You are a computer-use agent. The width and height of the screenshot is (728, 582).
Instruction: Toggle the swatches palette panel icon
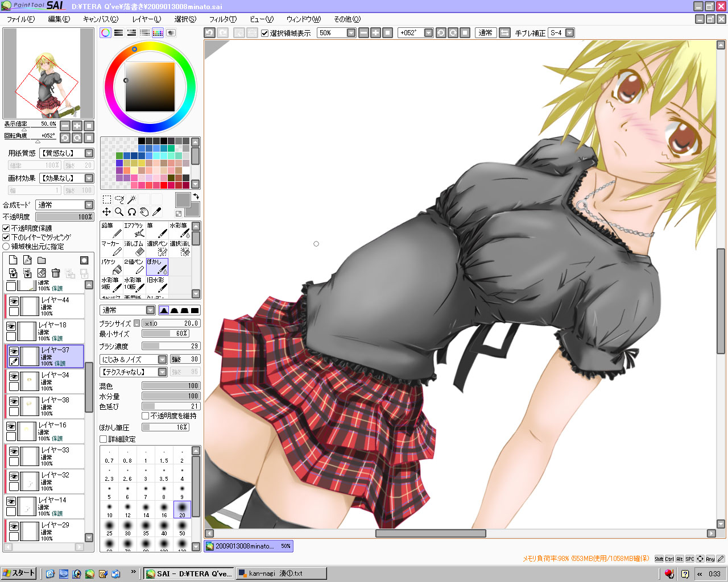click(158, 33)
